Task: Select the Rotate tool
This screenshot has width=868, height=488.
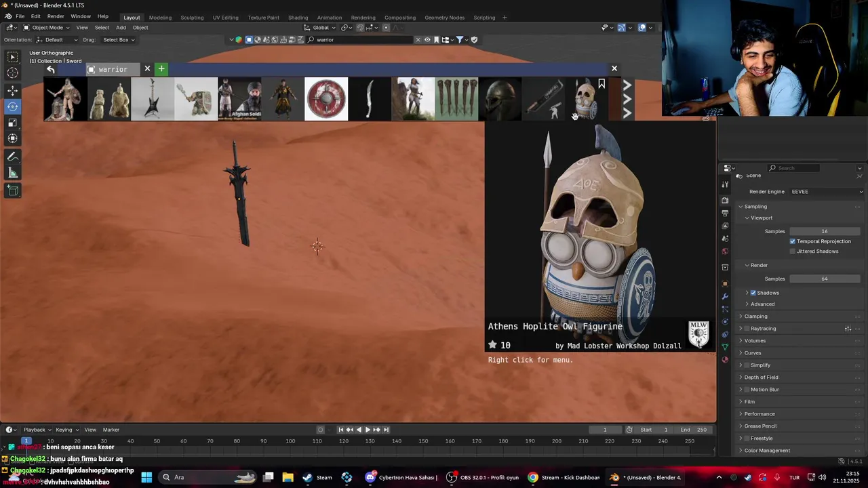Action: (x=13, y=106)
